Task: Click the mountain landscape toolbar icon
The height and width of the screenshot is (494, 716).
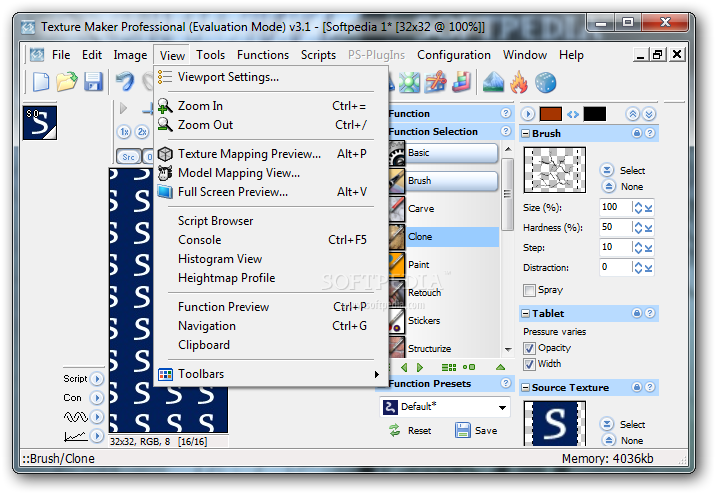Action: [x=493, y=83]
